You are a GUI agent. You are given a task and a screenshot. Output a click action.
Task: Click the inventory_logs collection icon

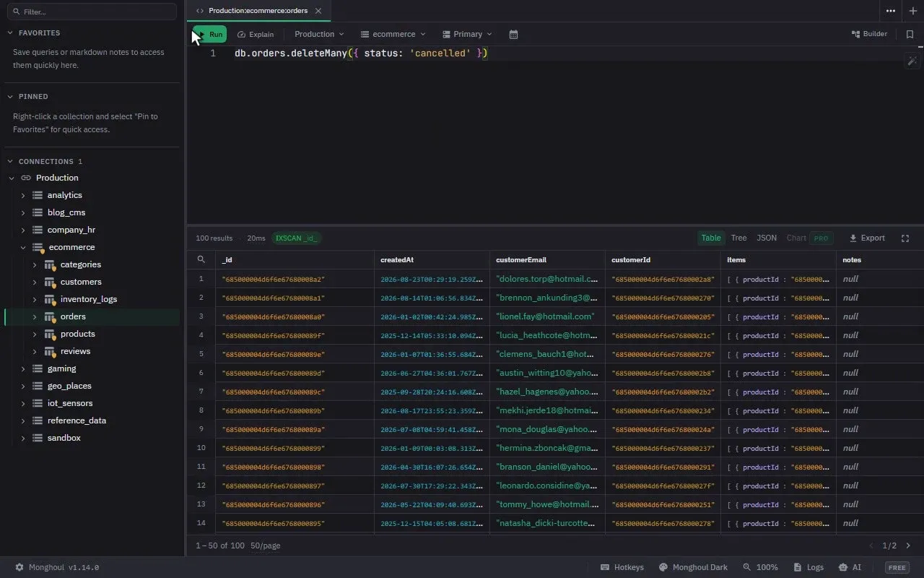pos(50,299)
